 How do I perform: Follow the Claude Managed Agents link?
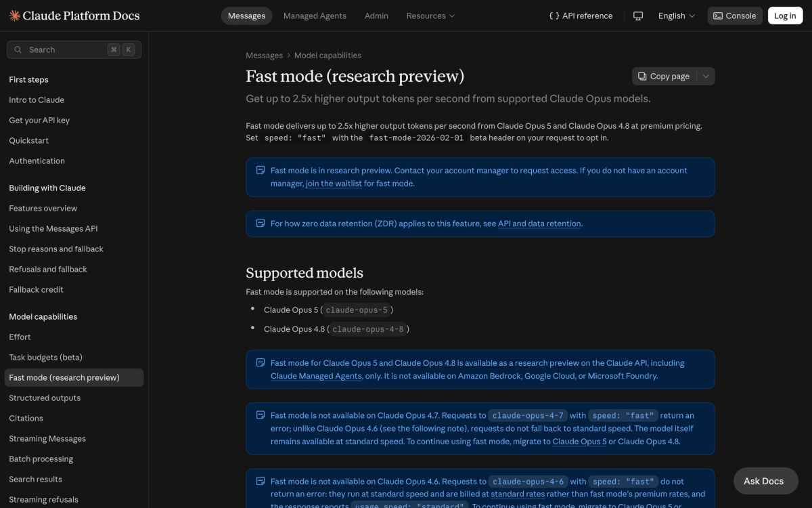[316, 376]
